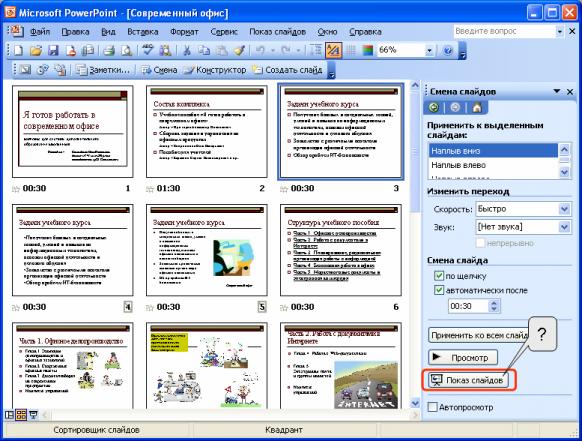This screenshot has height=441, width=582.
Task: Click the slide sorter scroll-down arrow
Action: pyautogui.click(x=415, y=403)
